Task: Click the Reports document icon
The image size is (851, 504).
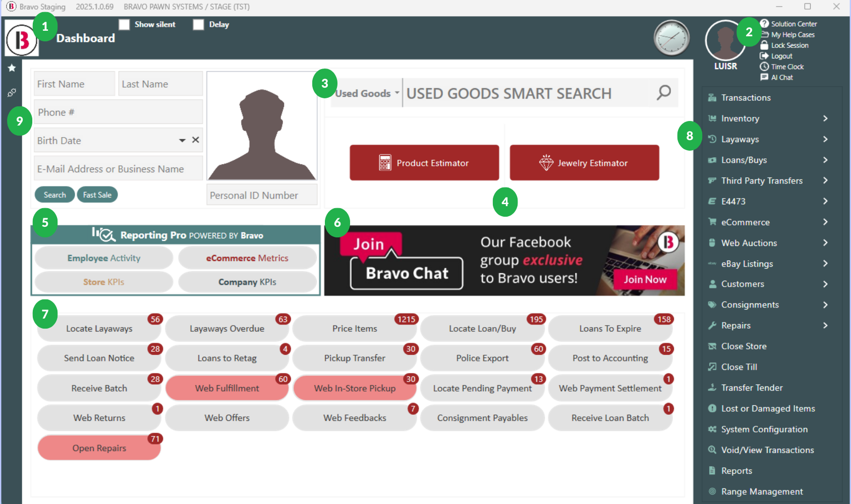Action: [712, 471]
